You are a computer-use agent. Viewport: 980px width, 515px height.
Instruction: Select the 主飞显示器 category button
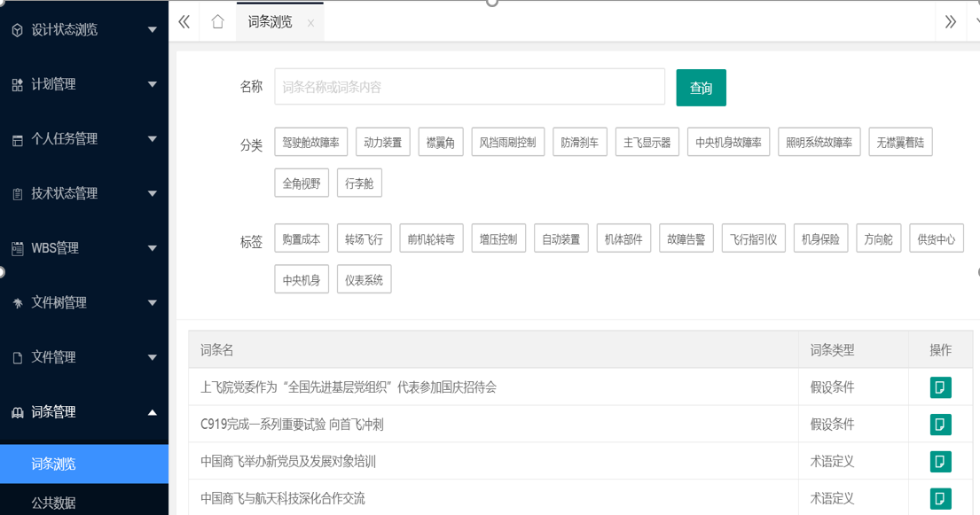coord(647,142)
